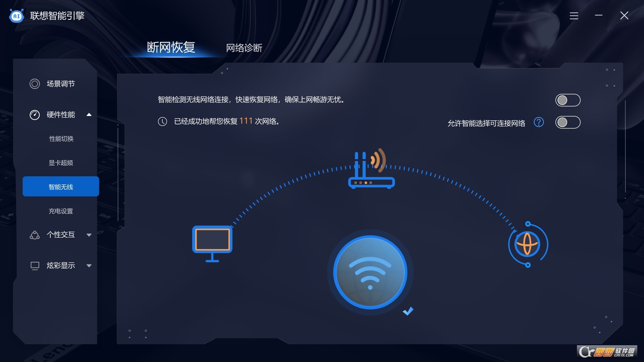Click the help question mark icon
Screen dimensions: 644x362
(x=539, y=122)
